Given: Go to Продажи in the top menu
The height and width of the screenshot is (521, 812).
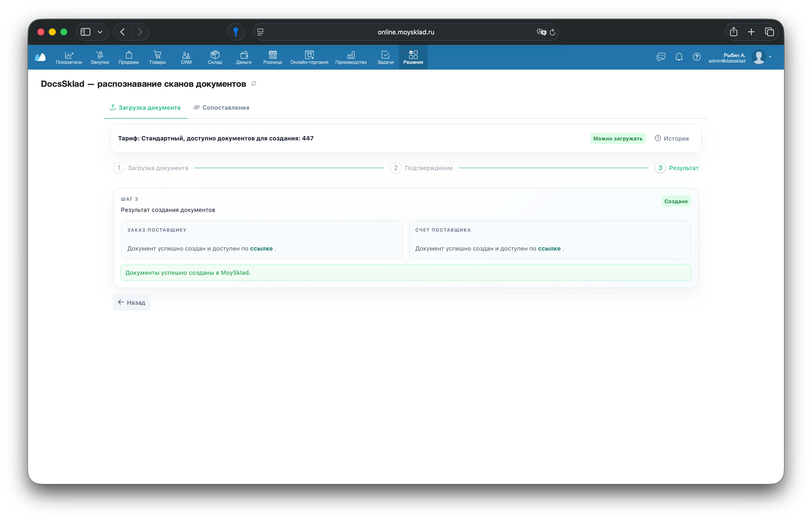Looking at the screenshot, I should [129, 57].
